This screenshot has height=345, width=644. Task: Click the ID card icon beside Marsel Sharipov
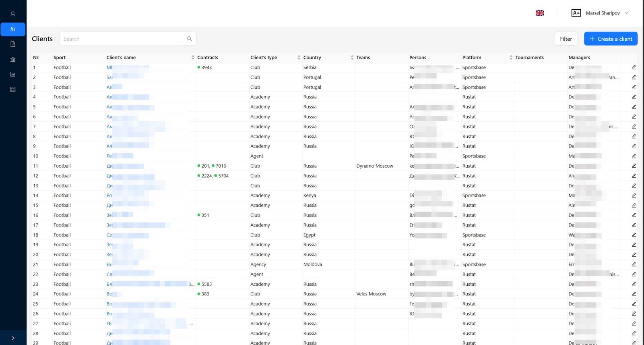point(576,13)
